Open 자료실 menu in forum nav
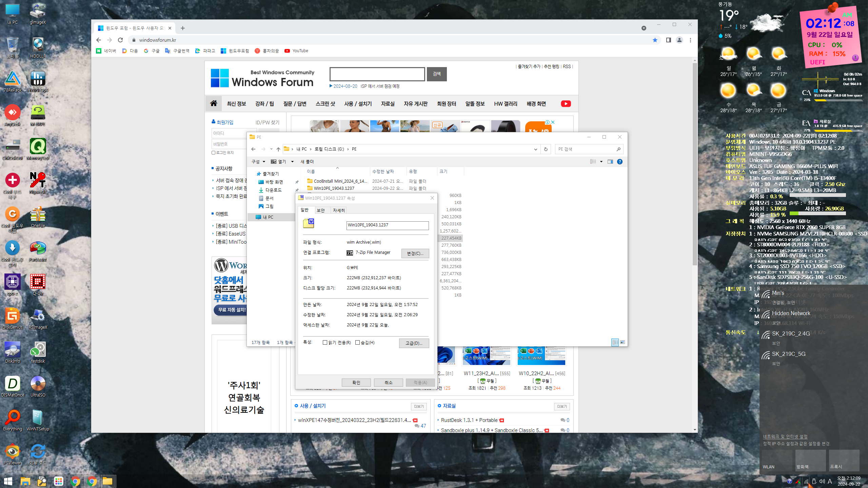This screenshot has height=488, width=868. [388, 104]
